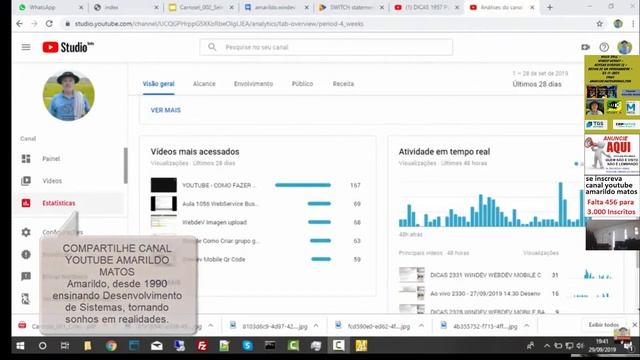Image resolution: width=640 pixels, height=360 pixels.
Task: Switch to the Alcance tab
Action: coord(204,84)
